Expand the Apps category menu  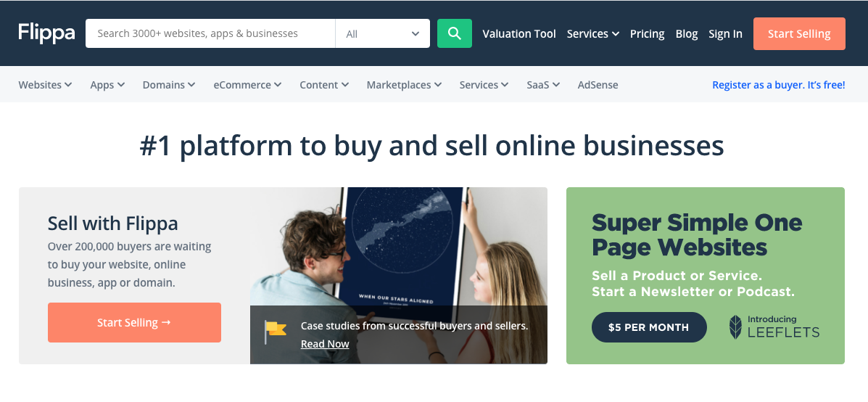(107, 85)
